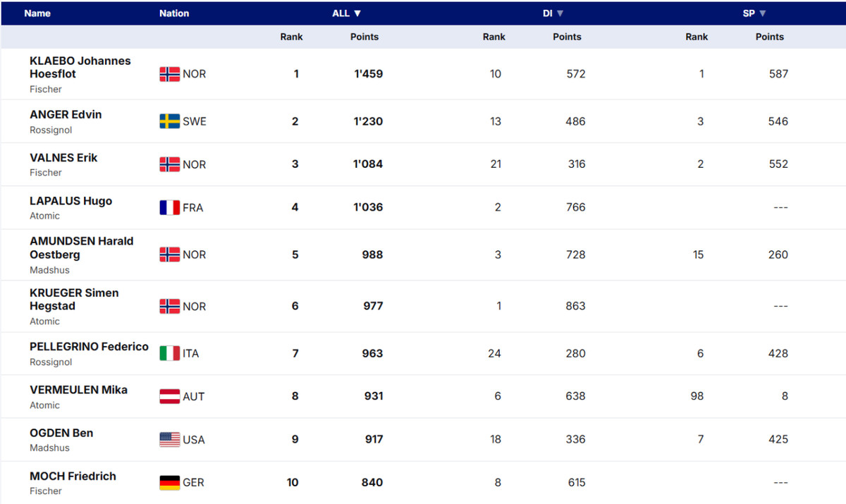846x504 pixels.
Task: Click Norway flag beside Valnes Erik
Action: click(x=169, y=164)
